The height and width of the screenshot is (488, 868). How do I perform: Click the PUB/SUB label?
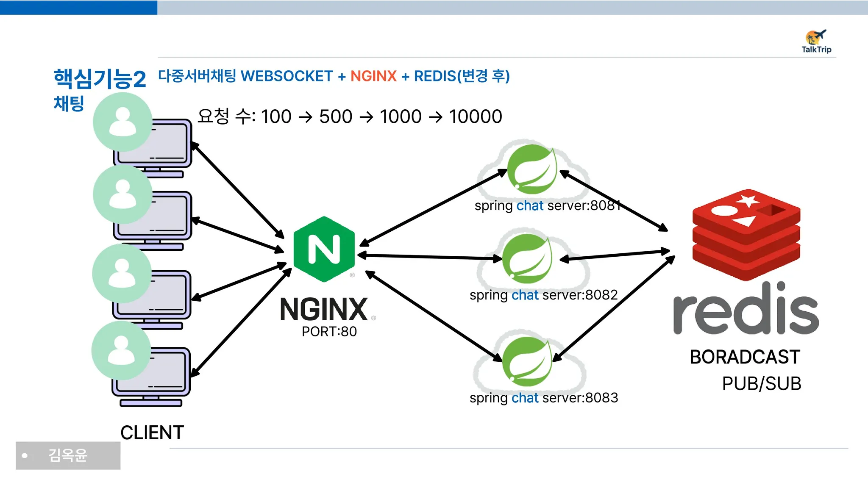click(x=761, y=384)
